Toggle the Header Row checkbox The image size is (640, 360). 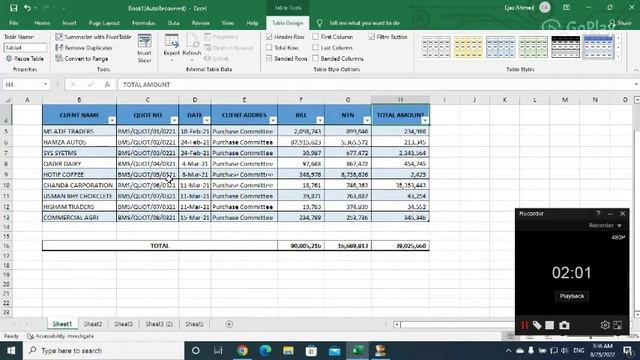[x=269, y=37]
